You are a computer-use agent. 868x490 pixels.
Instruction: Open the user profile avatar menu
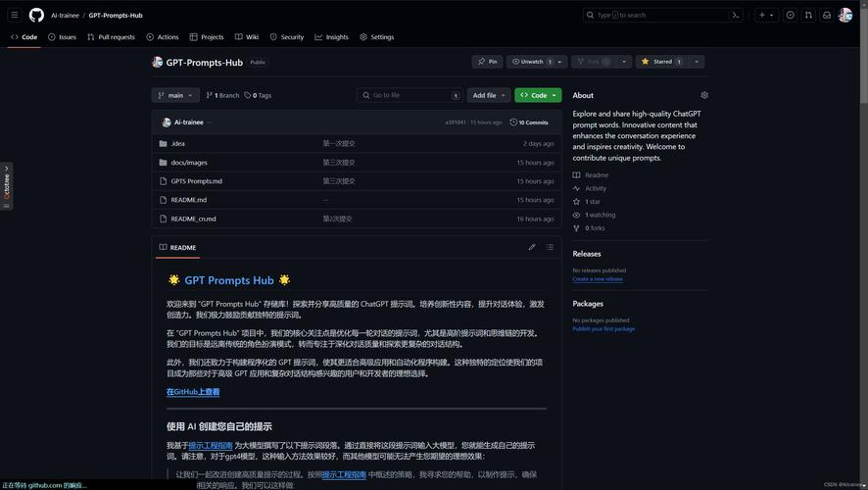pos(845,15)
